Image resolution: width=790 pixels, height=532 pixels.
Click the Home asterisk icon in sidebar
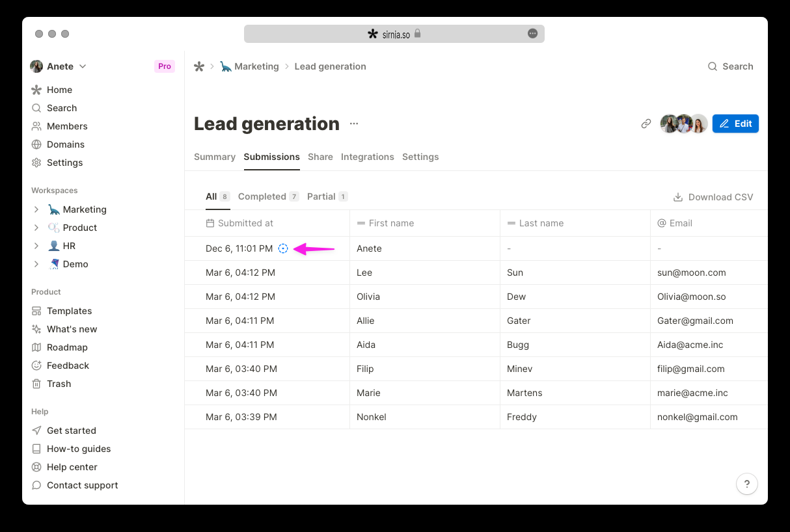36,90
